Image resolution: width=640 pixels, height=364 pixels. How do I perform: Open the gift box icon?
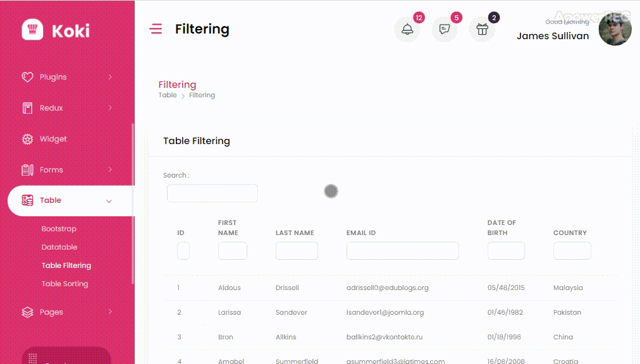pos(482,30)
